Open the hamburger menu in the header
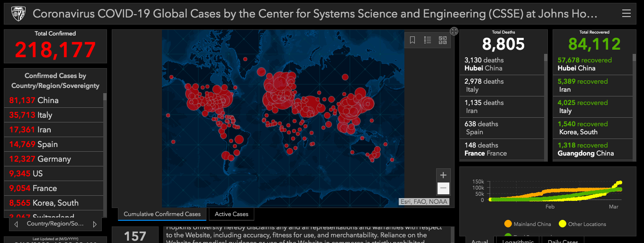 coord(626,14)
